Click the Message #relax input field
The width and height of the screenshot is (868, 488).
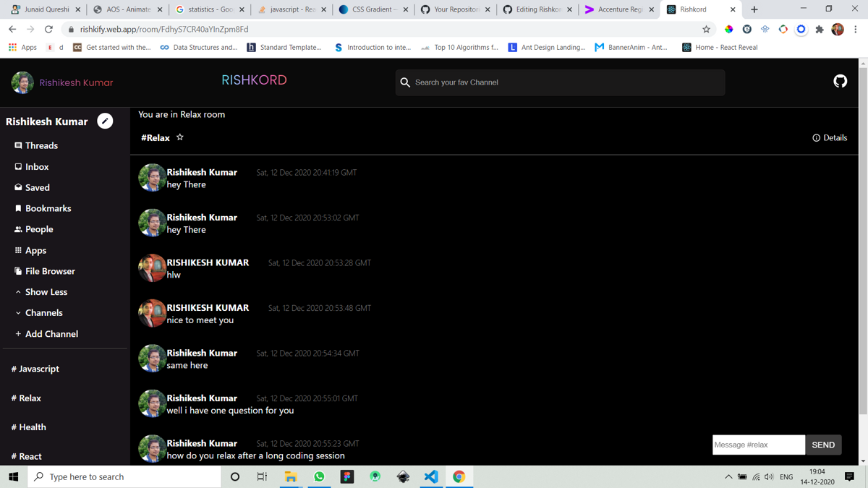click(759, 445)
